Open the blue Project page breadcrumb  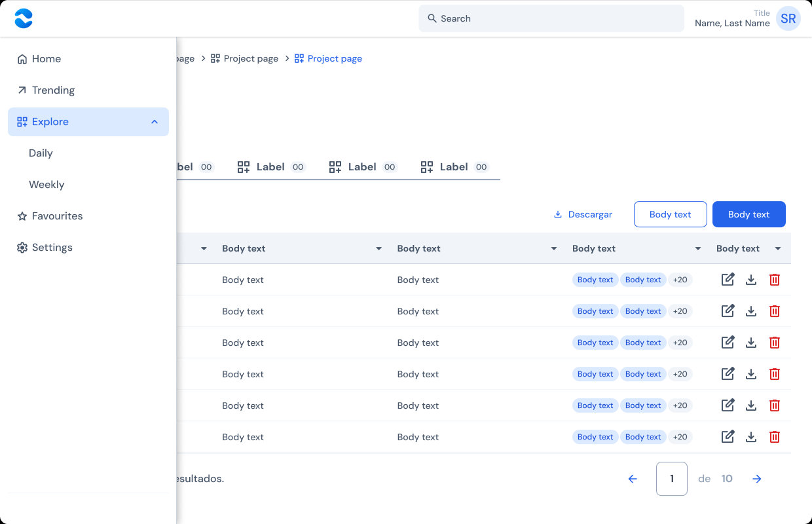[x=328, y=59]
